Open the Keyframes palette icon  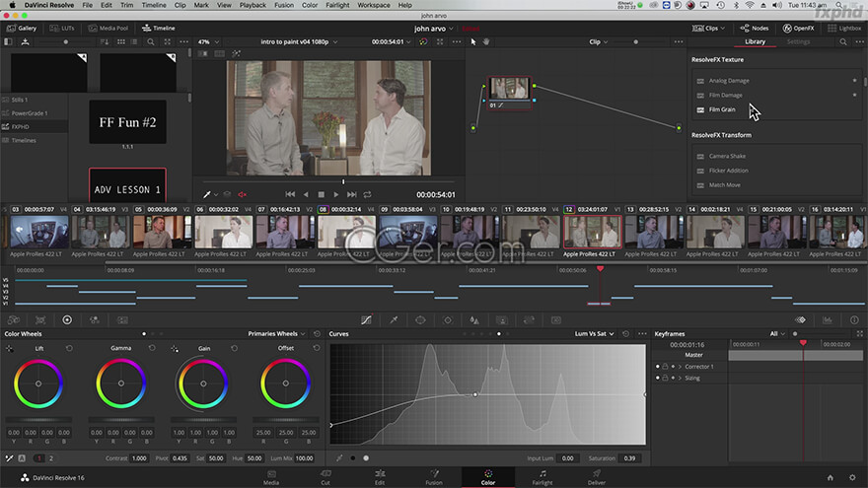[801, 319]
